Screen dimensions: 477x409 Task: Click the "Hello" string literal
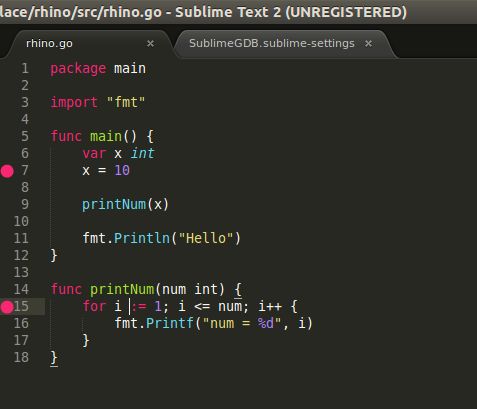pyautogui.click(x=206, y=239)
